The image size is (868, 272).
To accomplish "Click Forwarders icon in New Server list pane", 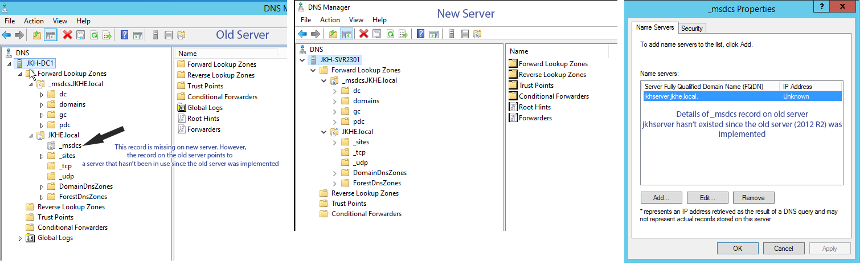I will 513,118.
